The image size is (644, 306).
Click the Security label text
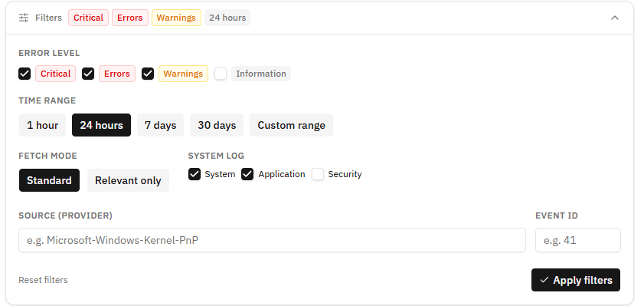pos(345,174)
